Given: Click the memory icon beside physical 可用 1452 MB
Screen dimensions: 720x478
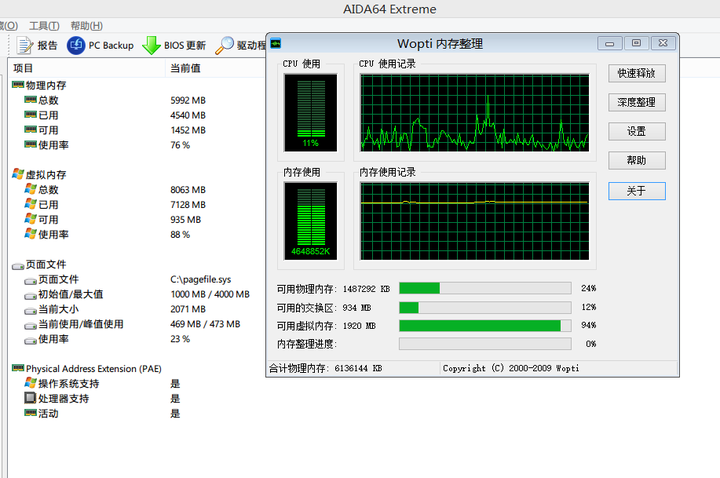Looking at the screenshot, I should 30,129.
